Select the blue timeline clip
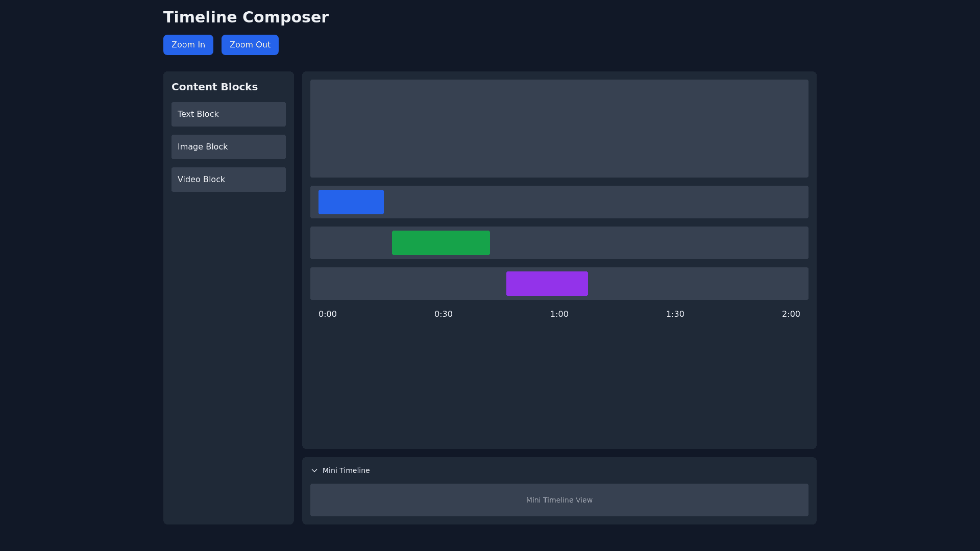Screen dimensions: 980x551 tap(351, 202)
